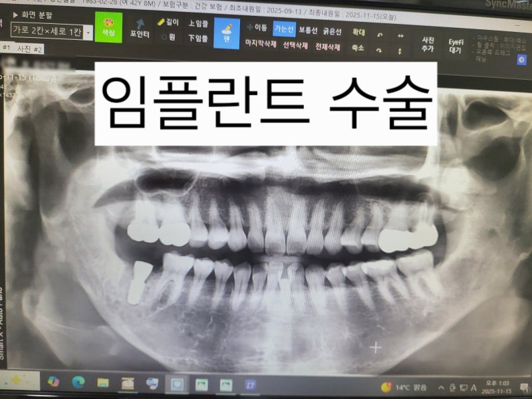Set line thickness to 가는선
The width and height of the screenshot is (532, 399).
pos(285,29)
